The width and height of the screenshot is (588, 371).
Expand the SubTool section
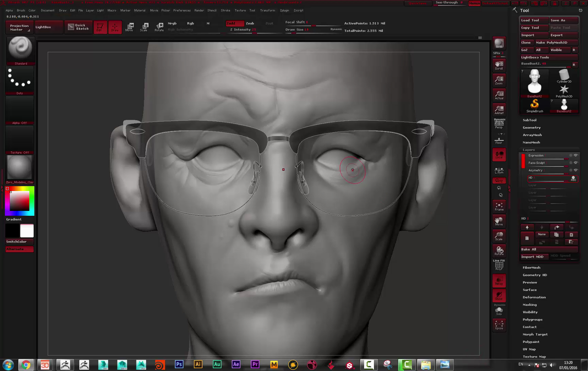pyautogui.click(x=529, y=120)
